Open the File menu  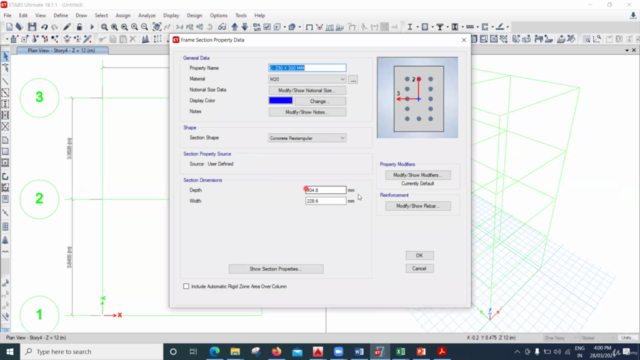[x=7, y=16]
